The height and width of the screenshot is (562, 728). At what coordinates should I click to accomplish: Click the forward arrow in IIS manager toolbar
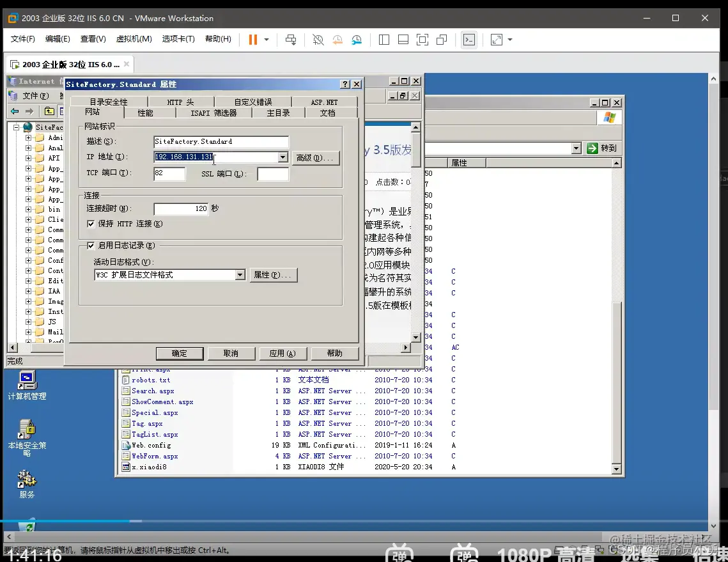pyautogui.click(x=29, y=111)
